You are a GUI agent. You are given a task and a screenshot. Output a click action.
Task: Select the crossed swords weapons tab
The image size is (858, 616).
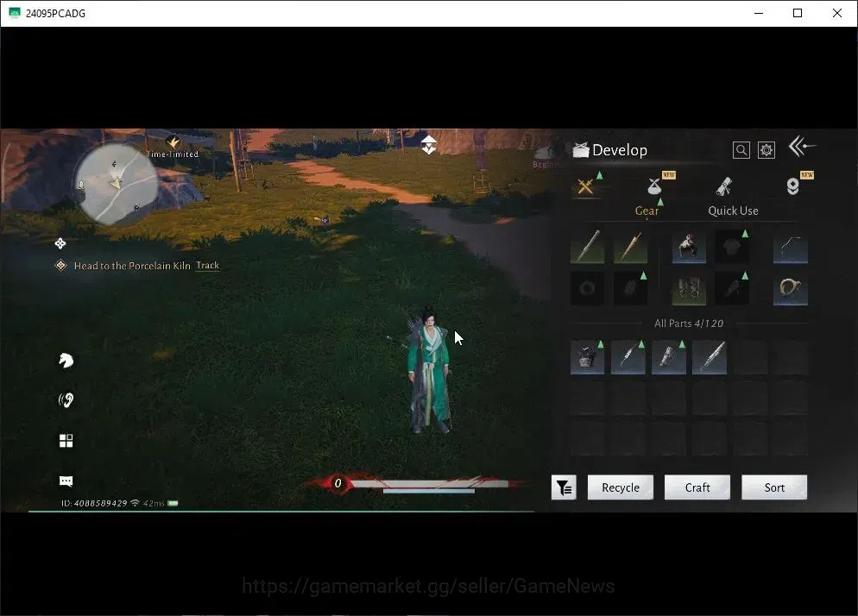pos(586,186)
